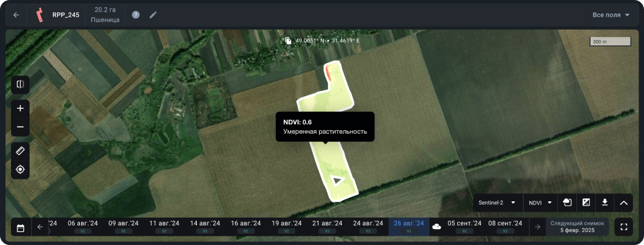Select the 21 авг.'24 image
Image resolution: width=644 pixels, height=245 pixels.
(x=328, y=227)
